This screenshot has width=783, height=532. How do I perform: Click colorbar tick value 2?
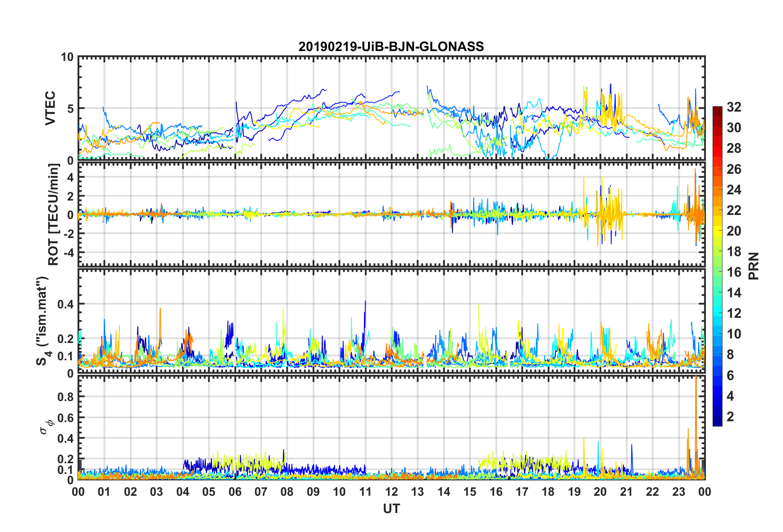(730, 417)
